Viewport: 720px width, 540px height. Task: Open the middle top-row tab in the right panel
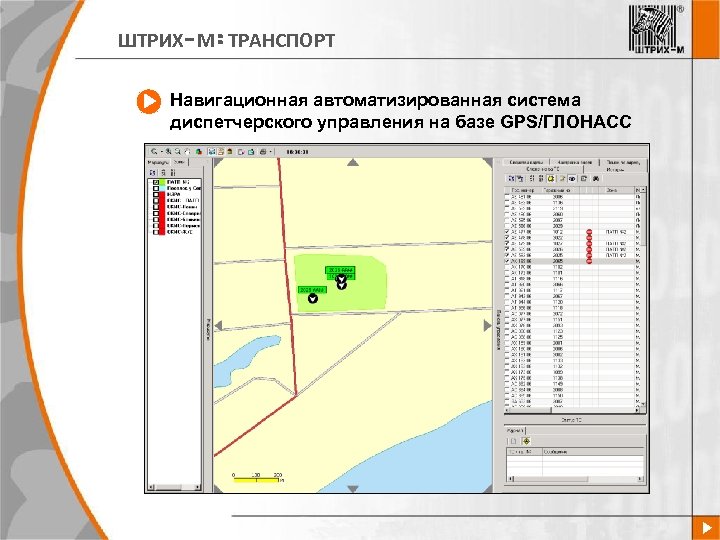click(575, 162)
